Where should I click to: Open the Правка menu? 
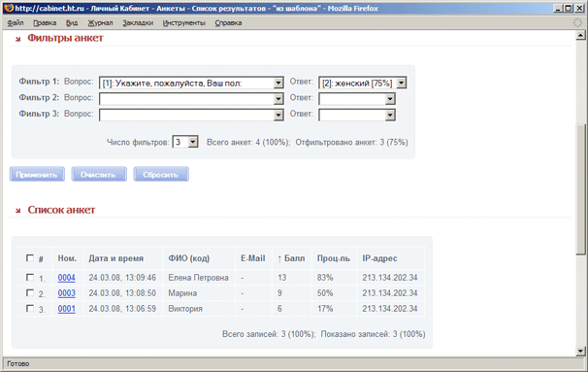(45, 23)
